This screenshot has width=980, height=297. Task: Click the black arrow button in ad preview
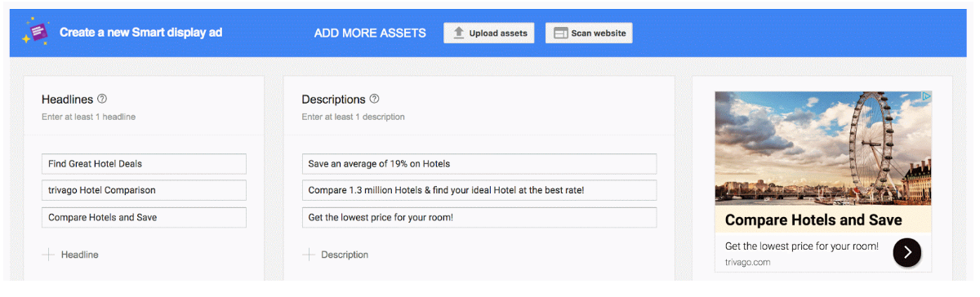point(907,252)
